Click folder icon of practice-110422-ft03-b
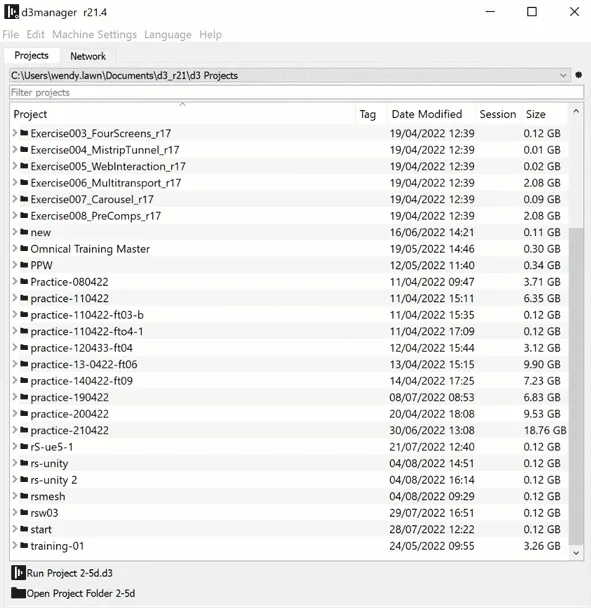Screen dimensions: 591x608 click(24, 314)
